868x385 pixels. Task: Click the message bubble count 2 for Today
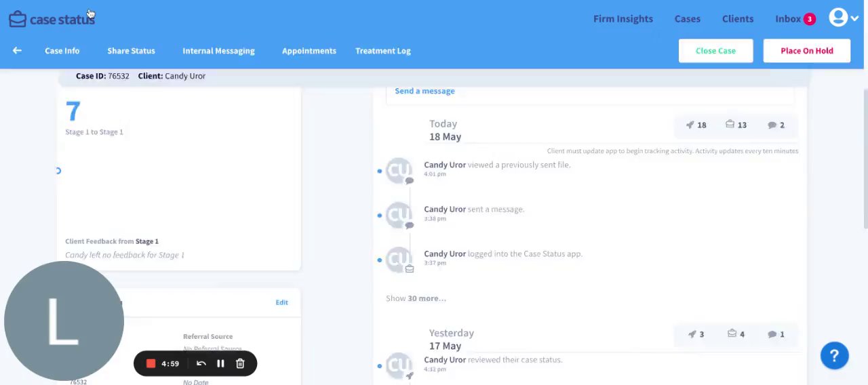click(776, 125)
